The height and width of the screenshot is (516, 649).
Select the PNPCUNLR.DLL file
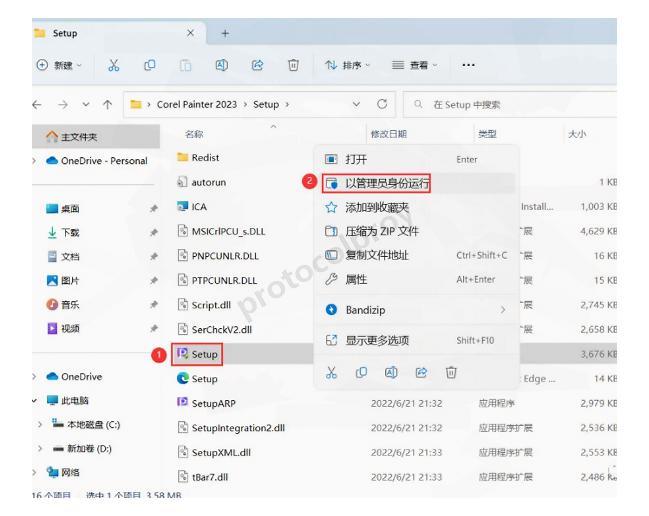pos(218,256)
